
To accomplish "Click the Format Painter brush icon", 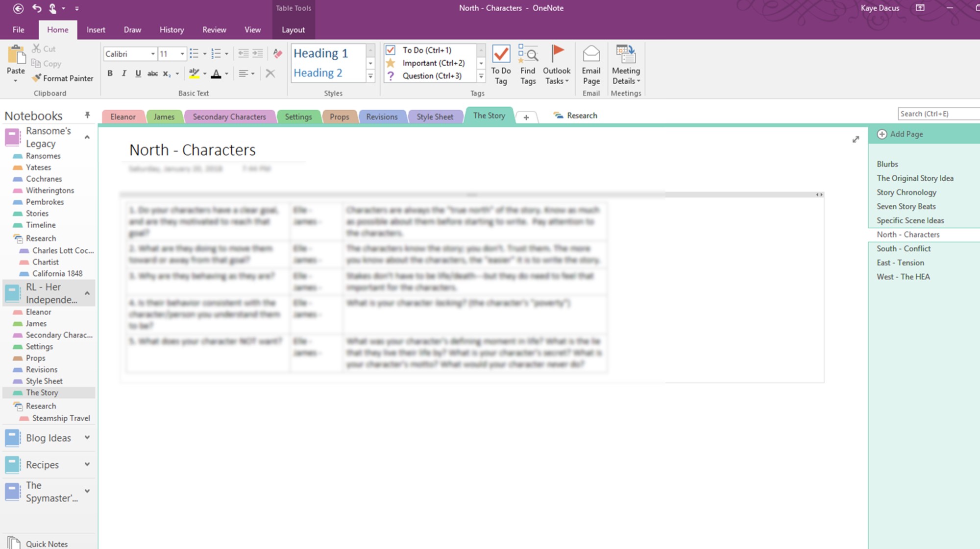I will tap(37, 78).
